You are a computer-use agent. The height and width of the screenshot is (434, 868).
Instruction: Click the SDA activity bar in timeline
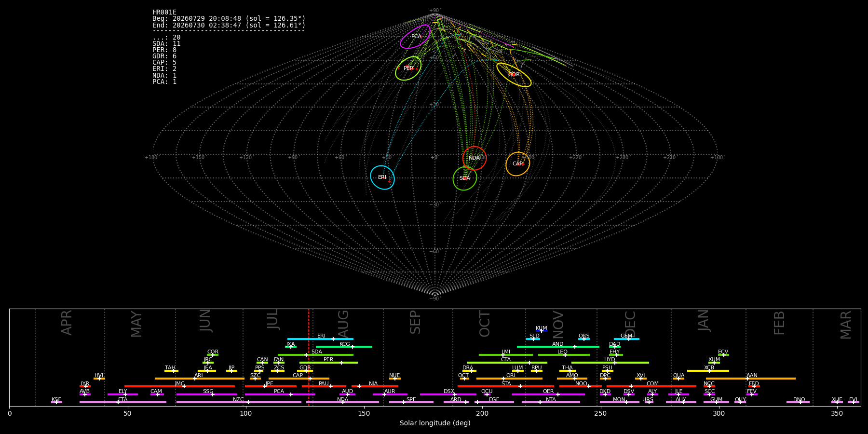point(315,355)
